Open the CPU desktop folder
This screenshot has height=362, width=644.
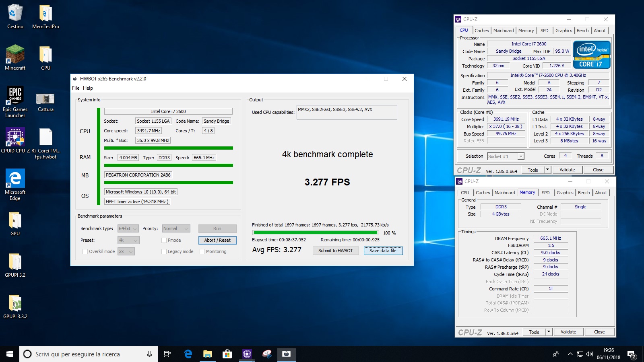[x=45, y=58]
